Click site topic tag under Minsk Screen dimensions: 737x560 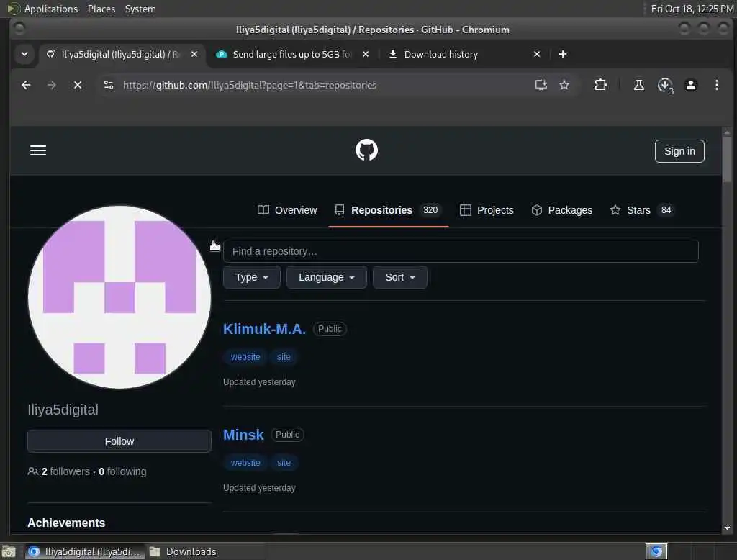(x=284, y=463)
